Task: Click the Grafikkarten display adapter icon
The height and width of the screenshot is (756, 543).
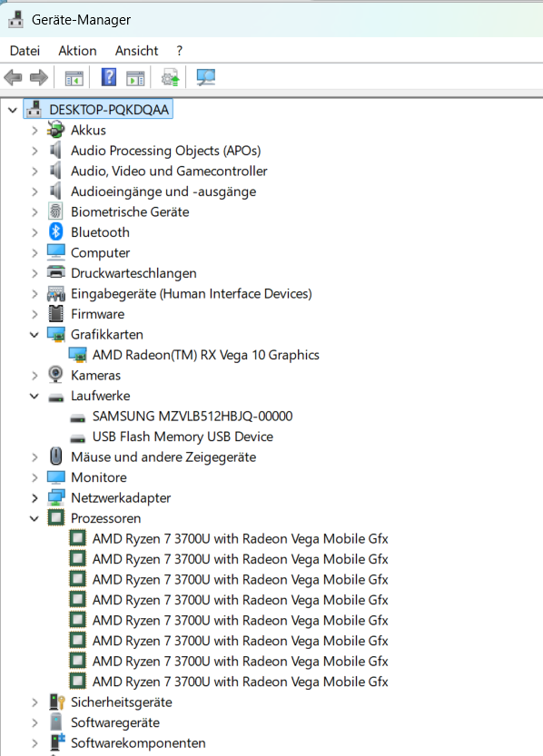Action: 56,334
